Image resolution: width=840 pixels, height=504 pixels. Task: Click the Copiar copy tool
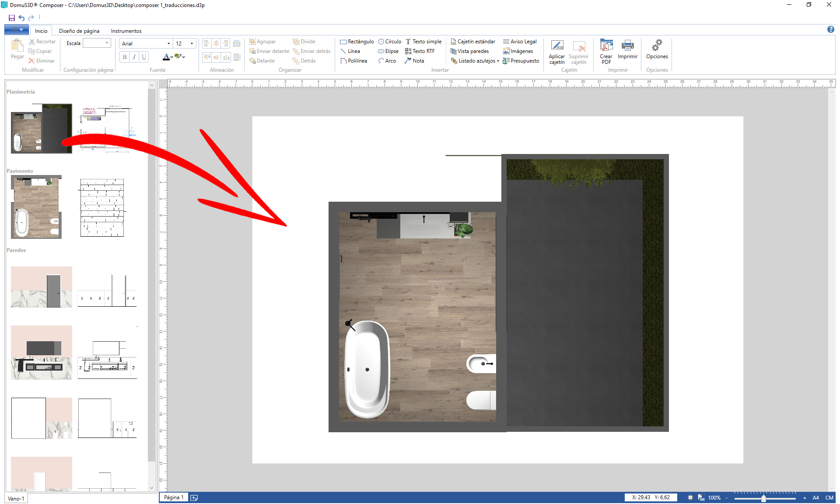pyautogui.click(x=40, y=51)
